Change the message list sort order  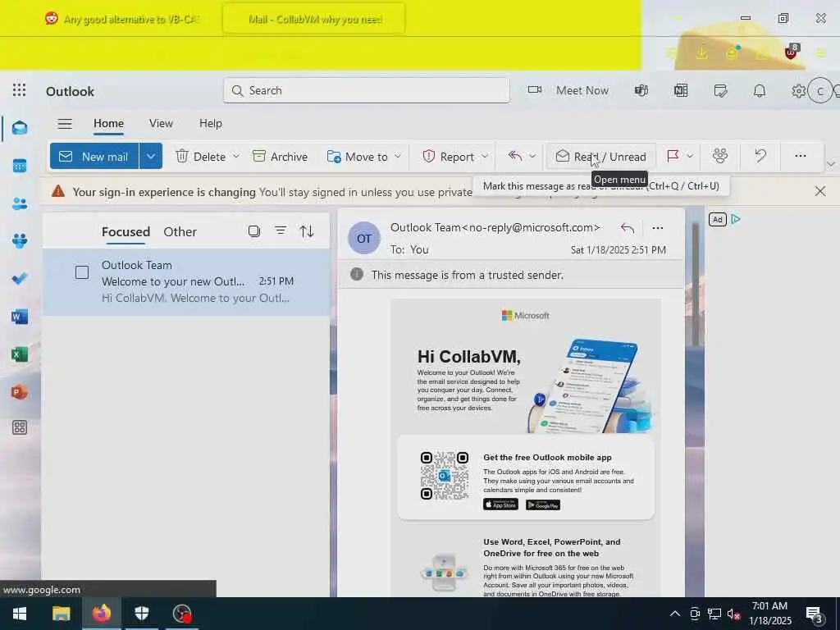[307, 231]
